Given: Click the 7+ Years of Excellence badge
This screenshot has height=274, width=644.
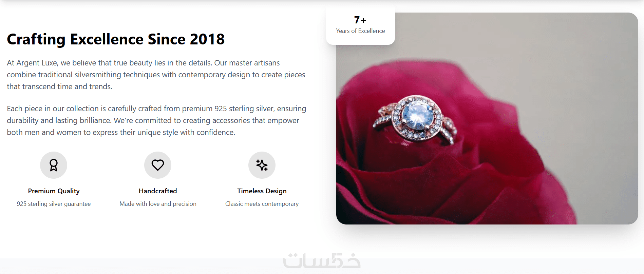Looking at the screenshot, I should coord(360,25).
